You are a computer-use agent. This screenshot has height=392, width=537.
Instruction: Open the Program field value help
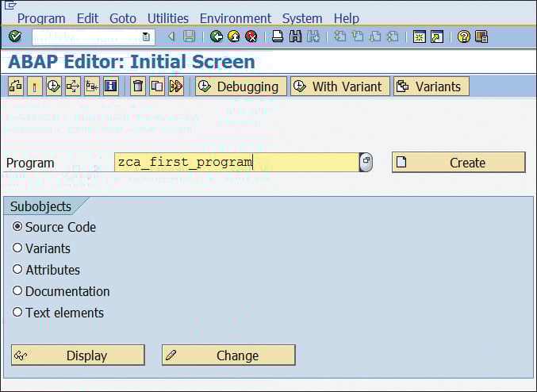click(x=366, y=162)
